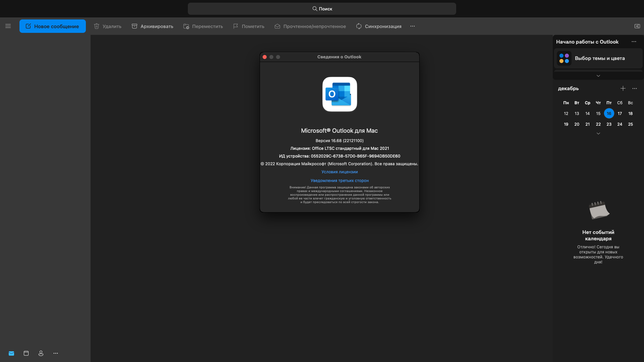Toggle the task pane icon at top right
The width and height of the screenshot is (644, 362).
(637, 26)
